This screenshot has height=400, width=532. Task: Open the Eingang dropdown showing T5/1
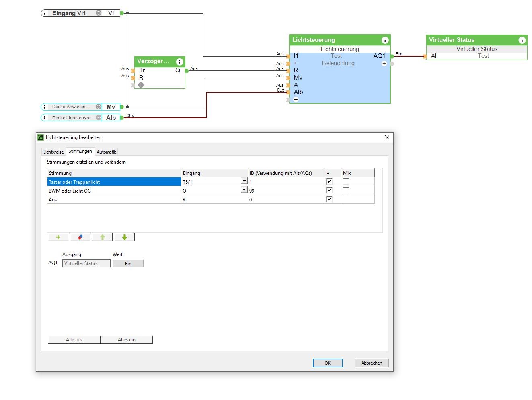tap(244, 181)
